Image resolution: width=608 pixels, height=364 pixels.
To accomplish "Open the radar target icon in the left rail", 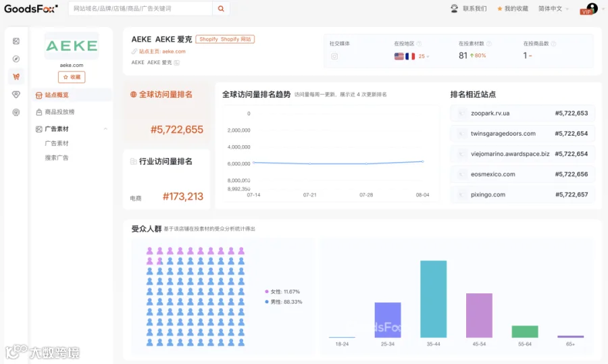I will [16, 112].
